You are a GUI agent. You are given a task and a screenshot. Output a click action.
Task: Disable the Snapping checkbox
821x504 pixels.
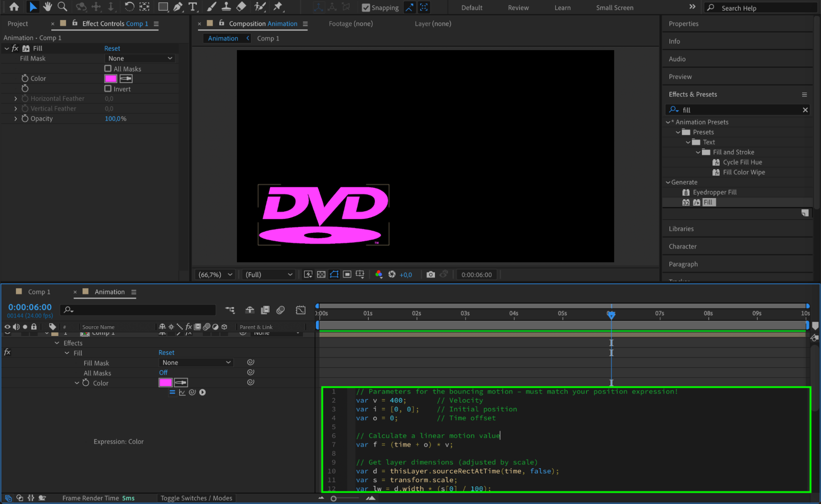366,7
